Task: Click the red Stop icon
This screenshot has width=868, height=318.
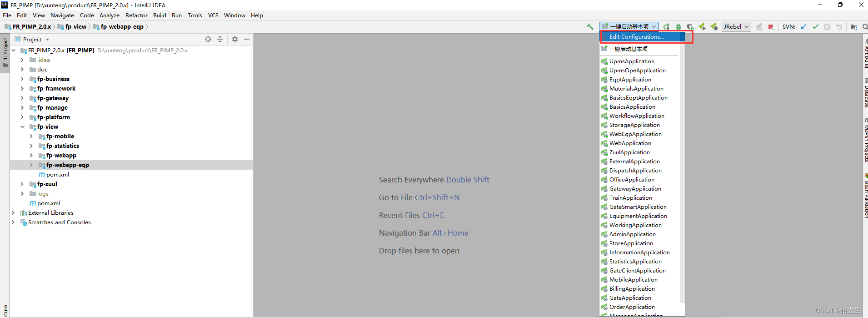Action: coord(771,27)
